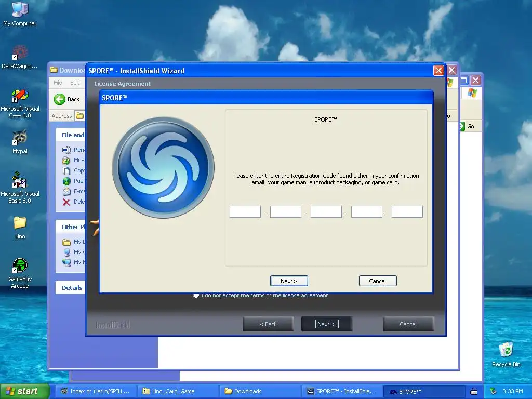Click the first registration code field
532x399 pixels.
click(x=245, y=212)
